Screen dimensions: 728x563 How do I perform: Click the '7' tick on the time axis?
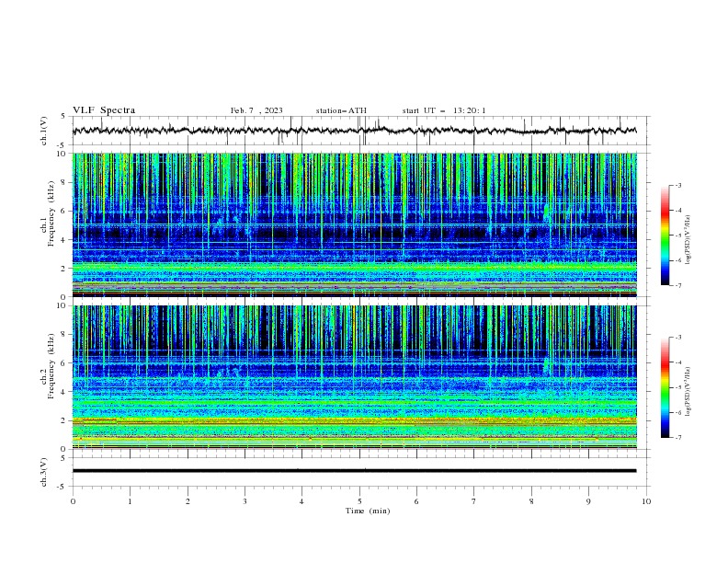coord(474,501)
